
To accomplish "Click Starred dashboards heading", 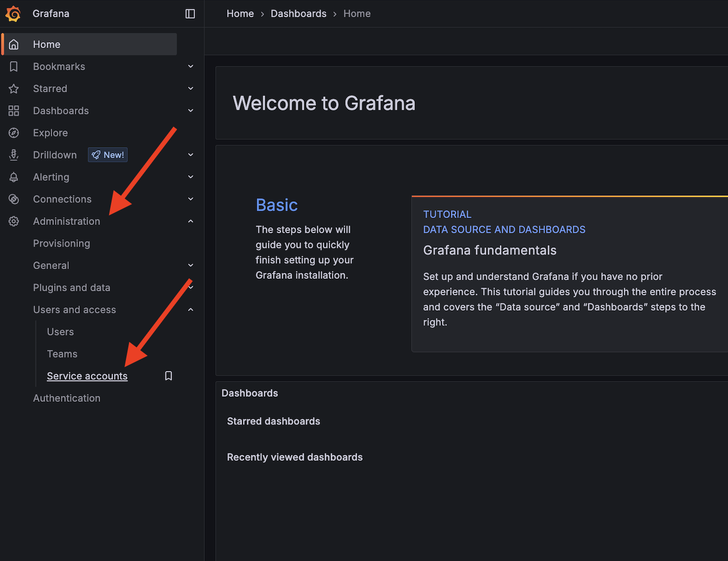I will pos(273,421).
